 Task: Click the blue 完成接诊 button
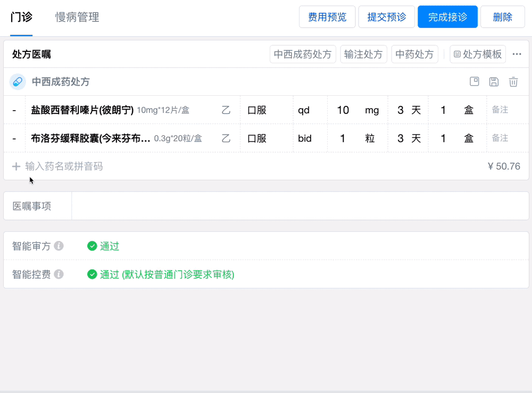(447, 17)
